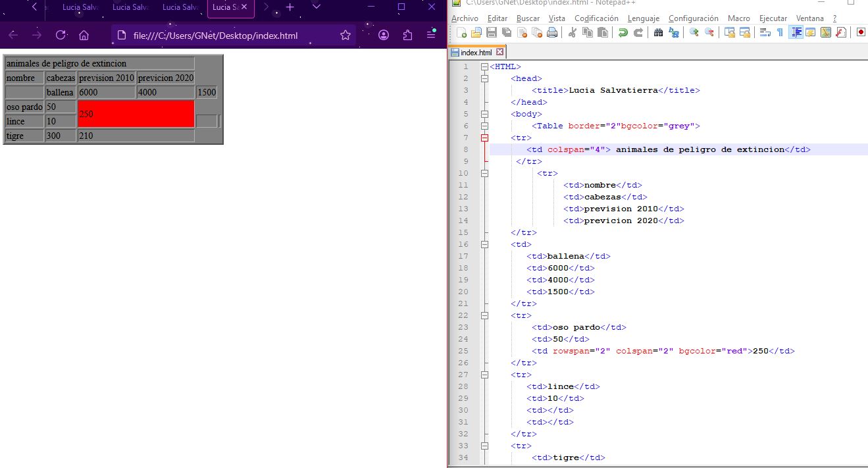Toggle word wrap in the toolbar

click(765, 32)
